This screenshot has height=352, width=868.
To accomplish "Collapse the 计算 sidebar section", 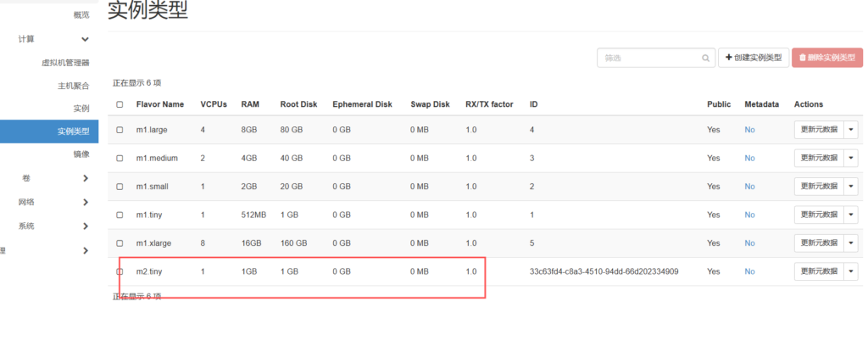I will 85,39.
